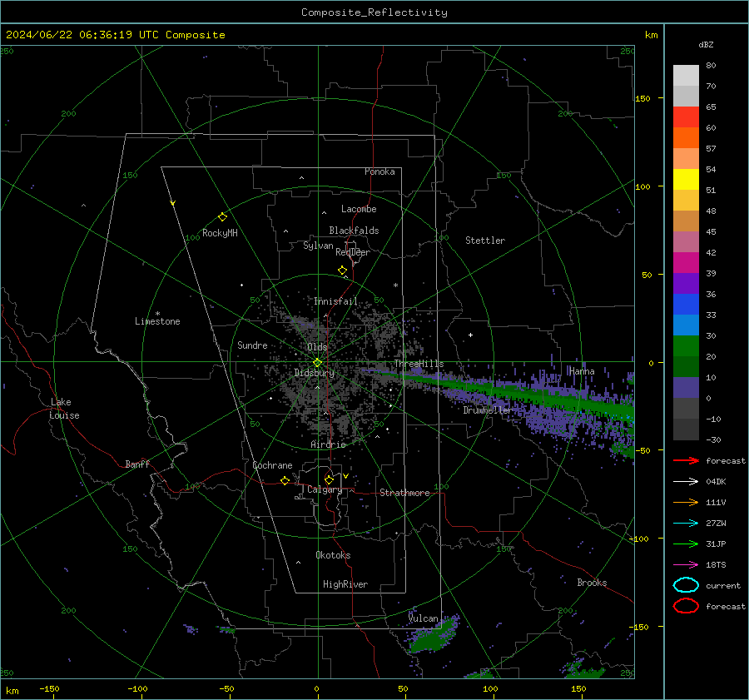The height and width of the screenshot is (700, 749).
Task: Click the white plus marker south of Stettler
Action: click(x=470, y=335)
